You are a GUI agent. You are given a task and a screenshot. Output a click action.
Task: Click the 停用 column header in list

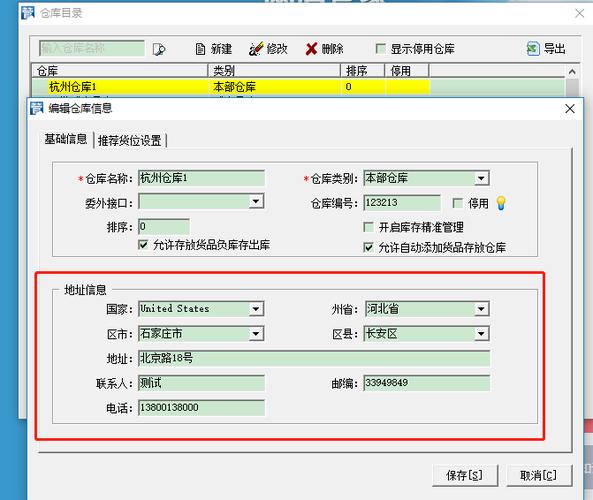tap(407, 71)
